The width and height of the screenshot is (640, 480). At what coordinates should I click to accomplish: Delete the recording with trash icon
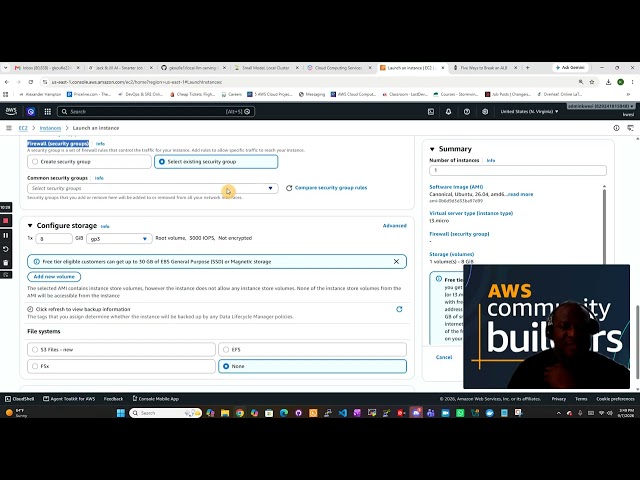pyautogui.click(x=6, y=262)
